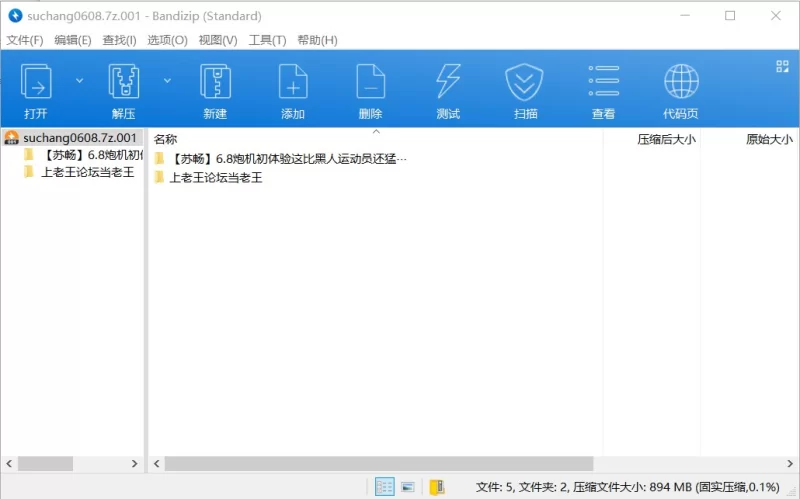
Task: Expand the dropdown arrow next to 打开
Action: tap(80, 80)
